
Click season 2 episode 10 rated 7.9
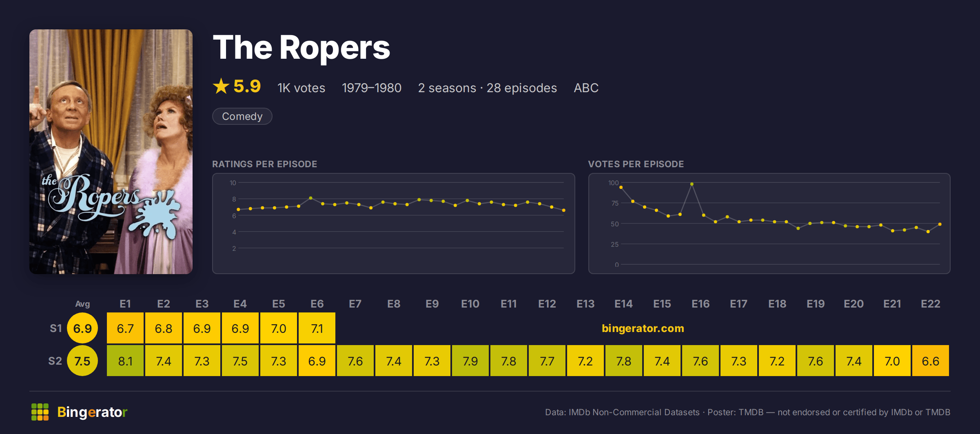point(470,361)
